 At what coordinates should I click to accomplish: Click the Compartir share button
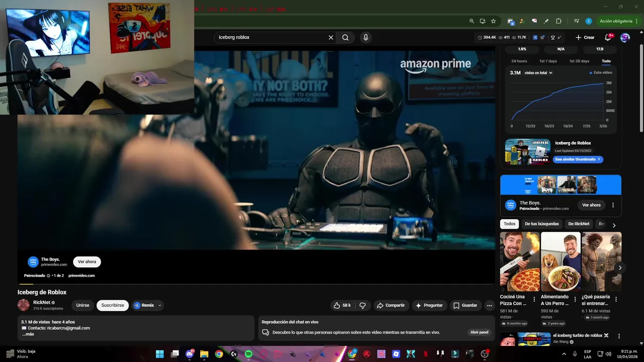click(x=391, y=305)
